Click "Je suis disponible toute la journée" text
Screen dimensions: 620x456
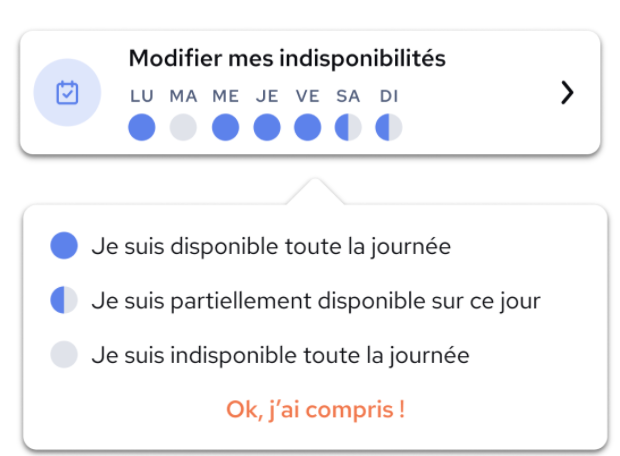[271, 246]
